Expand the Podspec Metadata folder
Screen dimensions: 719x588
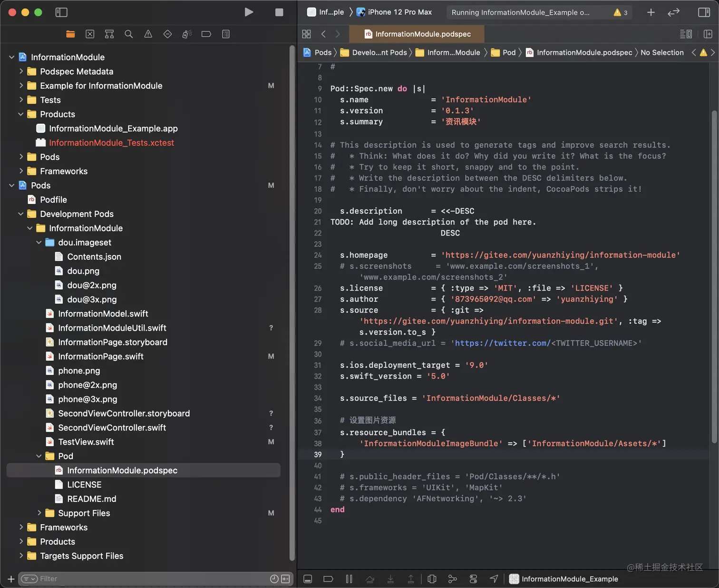coord(21,71)
